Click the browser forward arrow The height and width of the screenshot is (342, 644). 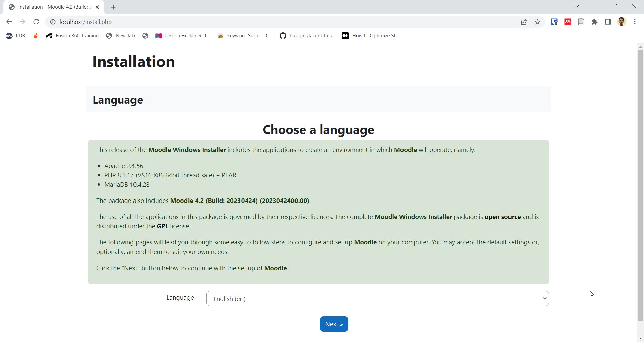[x=22, y=22]
